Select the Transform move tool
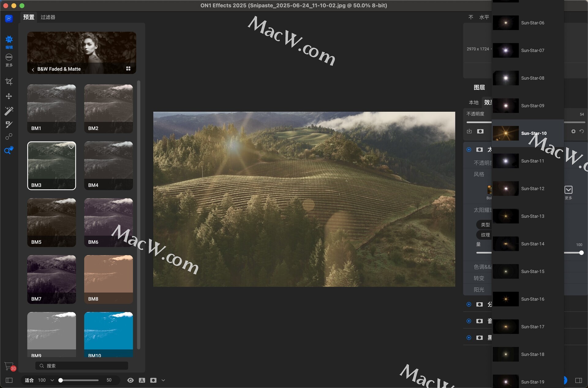The width and height of the screenshot is (588, 388). pos(9,96)
